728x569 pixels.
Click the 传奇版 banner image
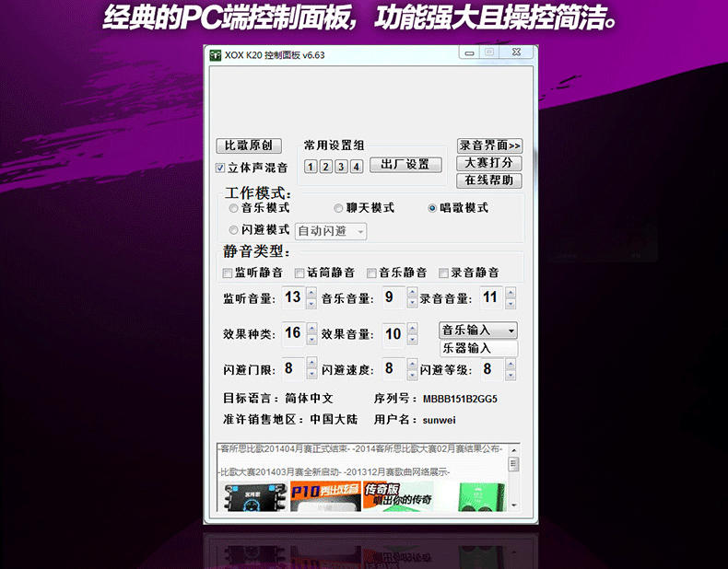pos(396,497)
